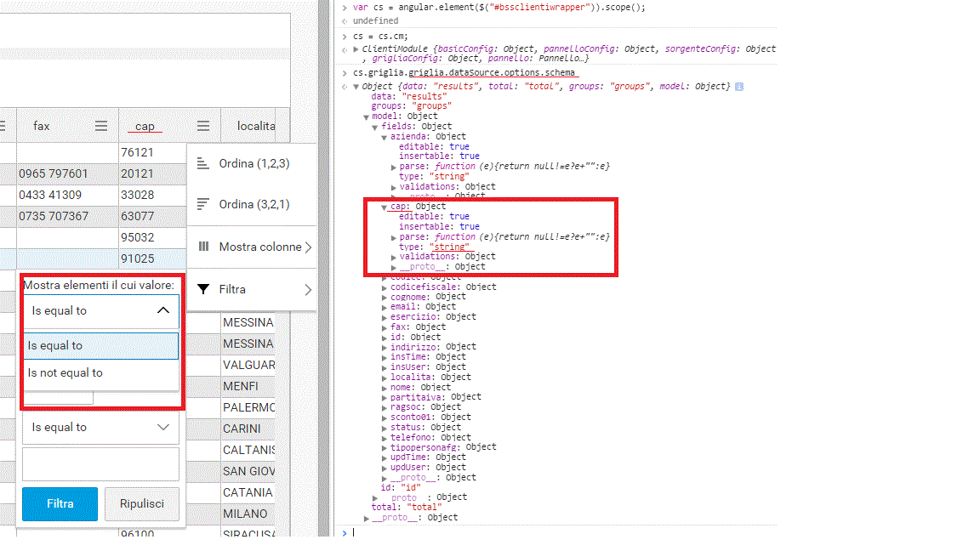
Task: Click the blue Filtra button
Action: coord(59,503)
